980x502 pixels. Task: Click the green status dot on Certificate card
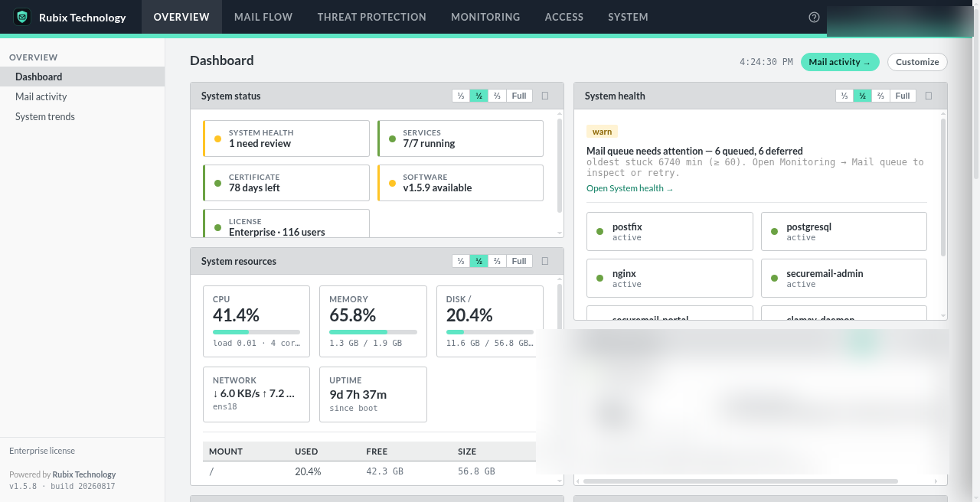217,183
